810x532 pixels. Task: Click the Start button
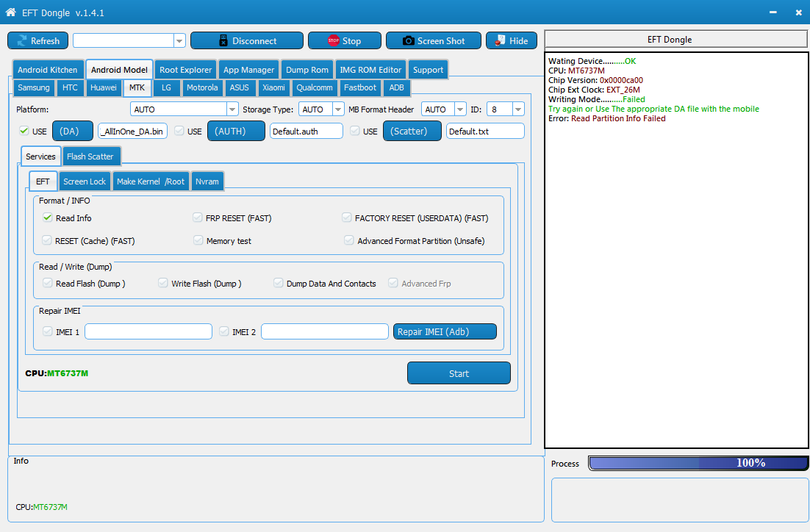459,373
